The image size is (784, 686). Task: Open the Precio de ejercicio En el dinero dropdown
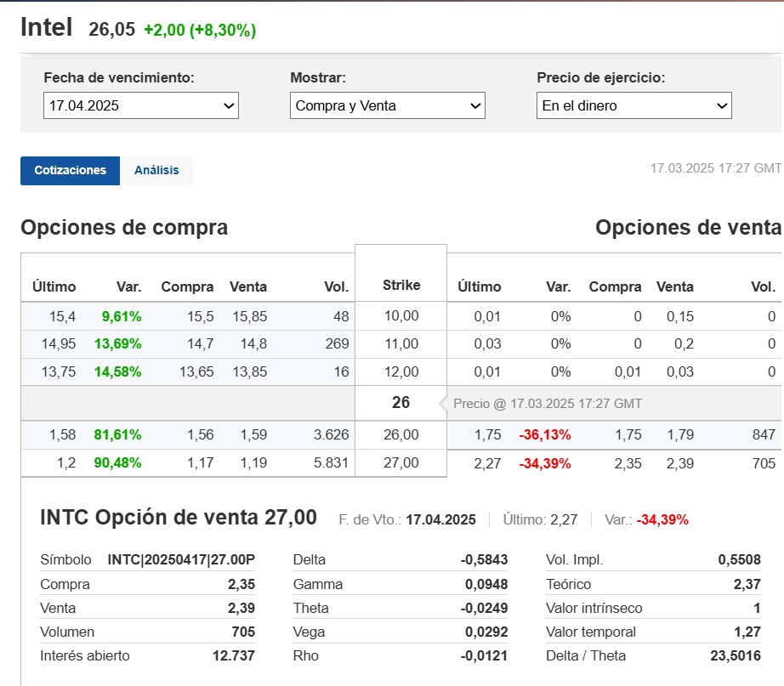click(x=634, y=105)
